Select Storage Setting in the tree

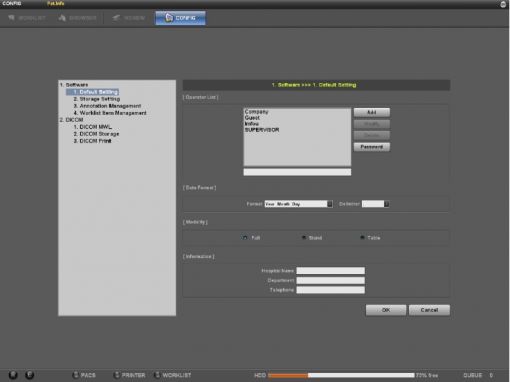(97, 99)
